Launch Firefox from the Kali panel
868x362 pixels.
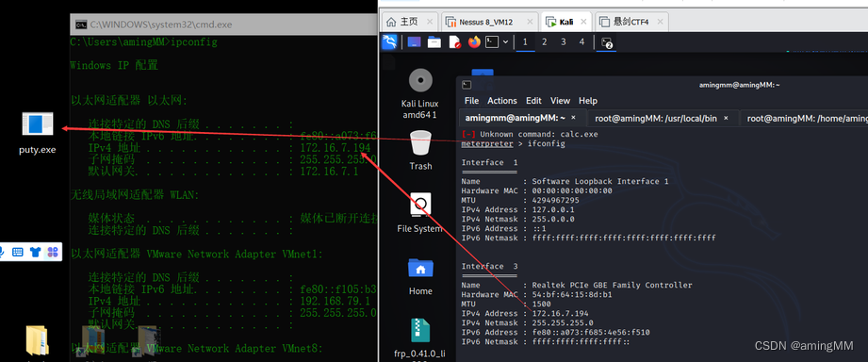(x=474, y=42)
